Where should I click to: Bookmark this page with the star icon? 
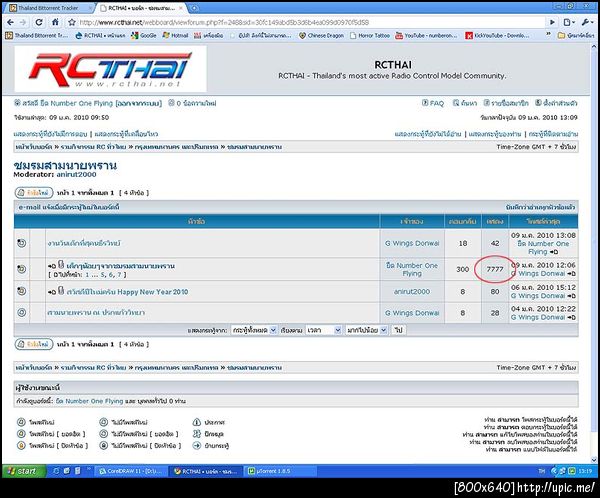(x=72, y=22)
